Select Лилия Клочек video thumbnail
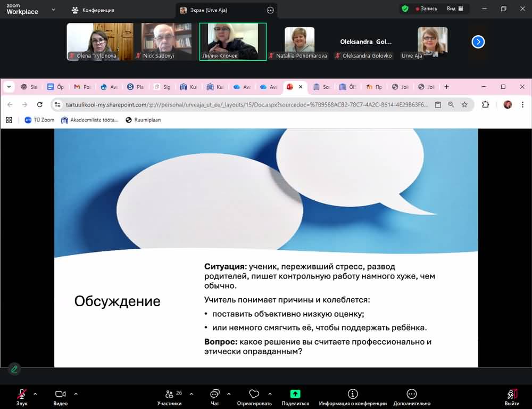Viewport: 532px width, 409px height. pos(232,42)
